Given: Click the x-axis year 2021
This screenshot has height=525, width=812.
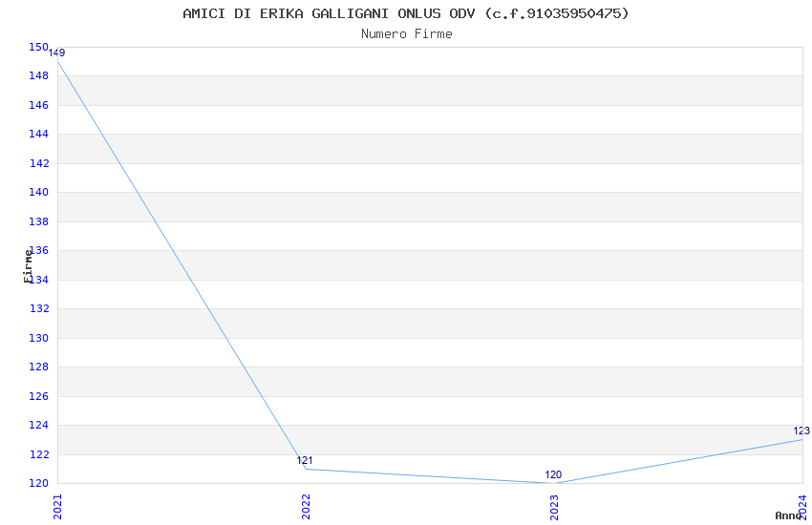Looking at the screenshot, I should pos(57,507).
